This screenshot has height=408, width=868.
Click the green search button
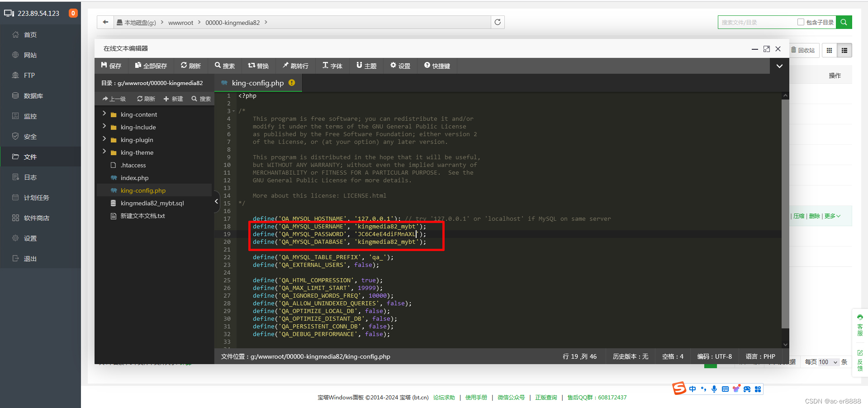[x=844, y=22]
